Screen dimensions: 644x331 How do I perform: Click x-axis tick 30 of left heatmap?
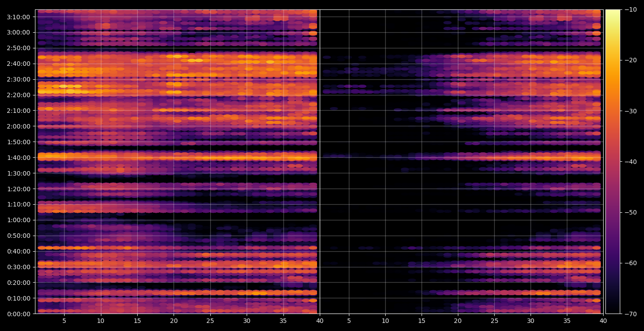tap(247, 321)
